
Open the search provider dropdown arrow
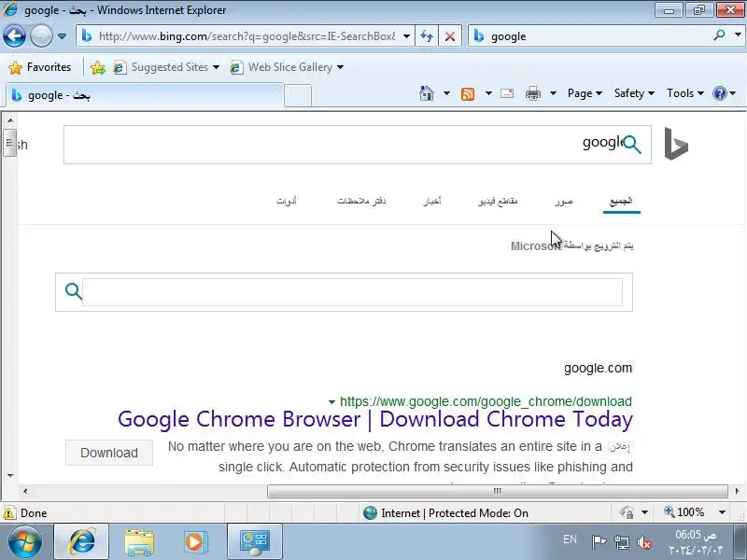click(738, 35)
